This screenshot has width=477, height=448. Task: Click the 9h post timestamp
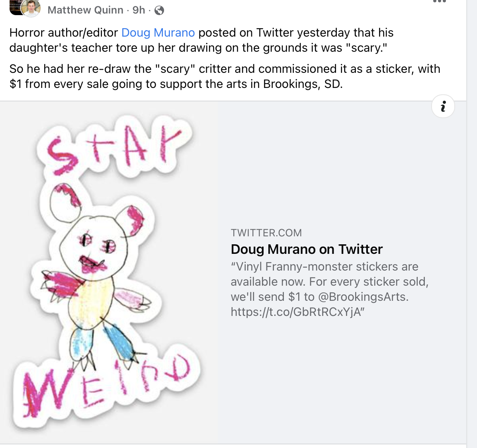[139, 10]
